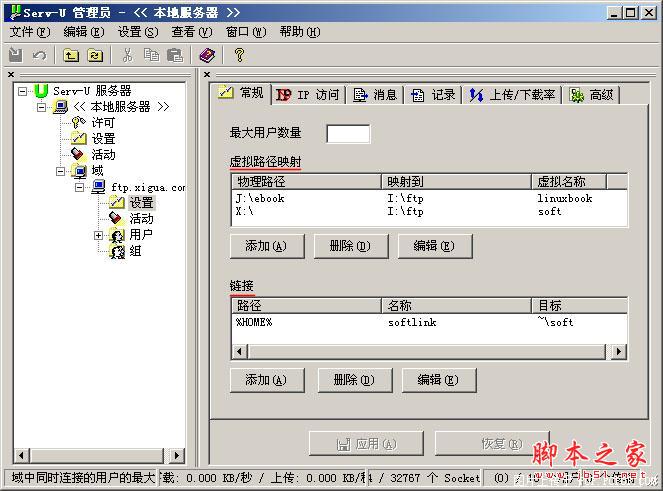Collapse the 域 node

(60, 171)
